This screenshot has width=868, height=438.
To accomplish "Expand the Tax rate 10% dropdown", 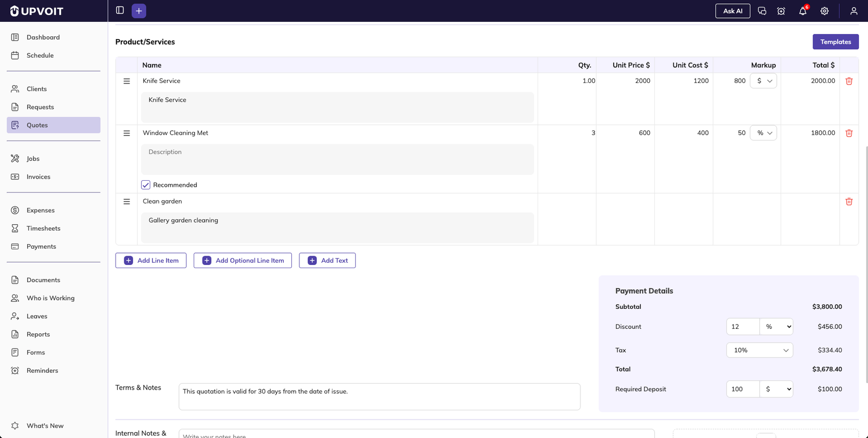I will click(x=759, y=350).
